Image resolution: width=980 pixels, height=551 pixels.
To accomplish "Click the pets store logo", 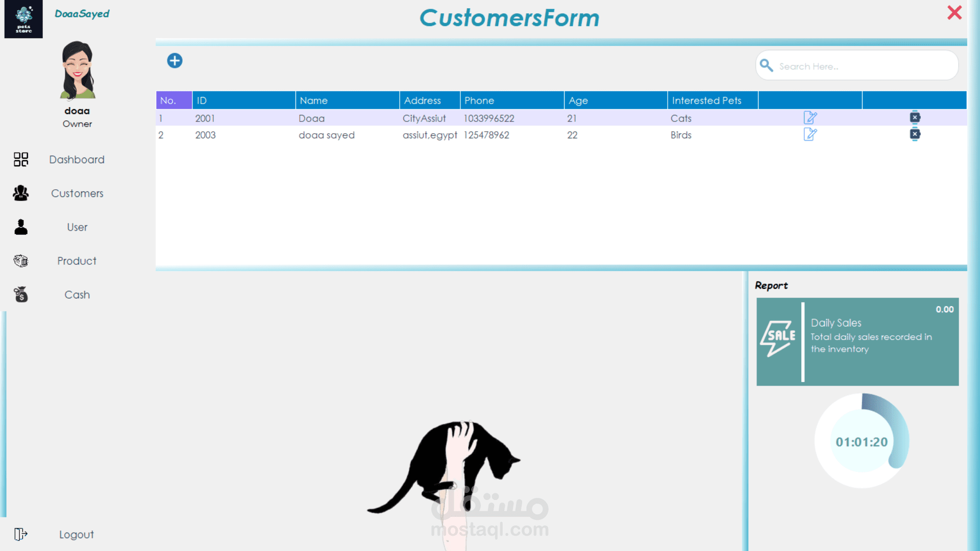I will click(23, 19).
